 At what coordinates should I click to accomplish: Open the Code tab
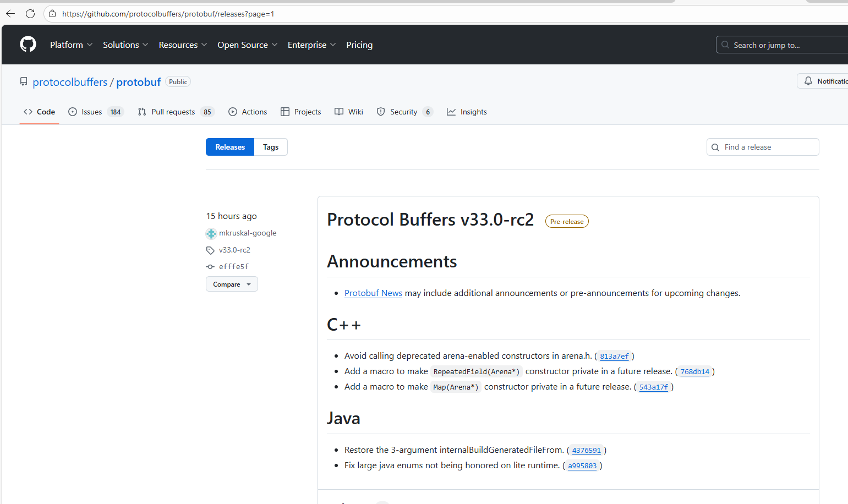tap(39, 112)
